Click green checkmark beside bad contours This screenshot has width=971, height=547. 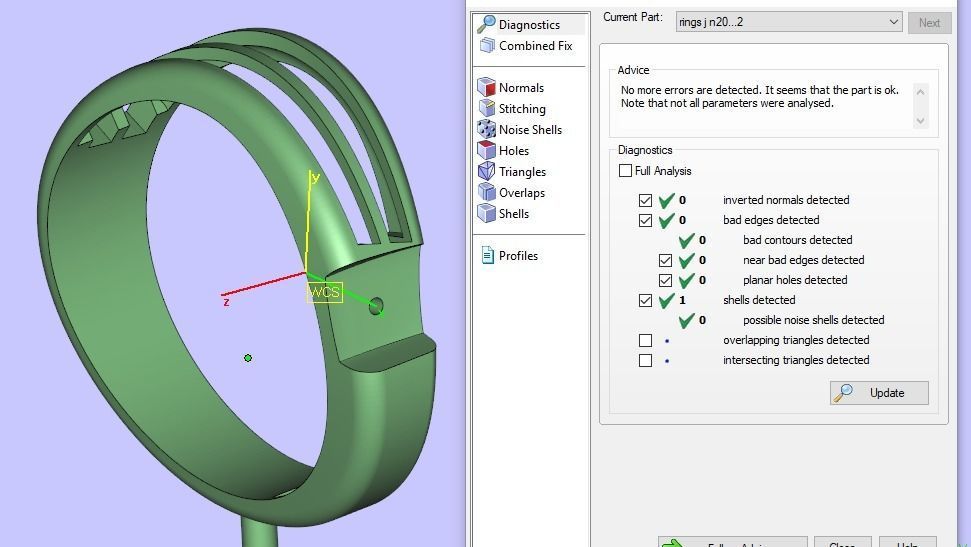tap(686, 240)
